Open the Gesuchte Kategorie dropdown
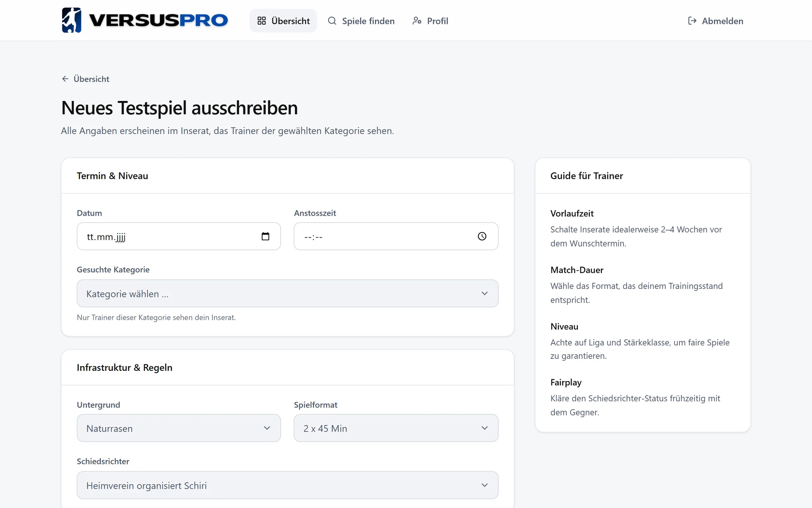812x508 pixels. click(288, 294)
